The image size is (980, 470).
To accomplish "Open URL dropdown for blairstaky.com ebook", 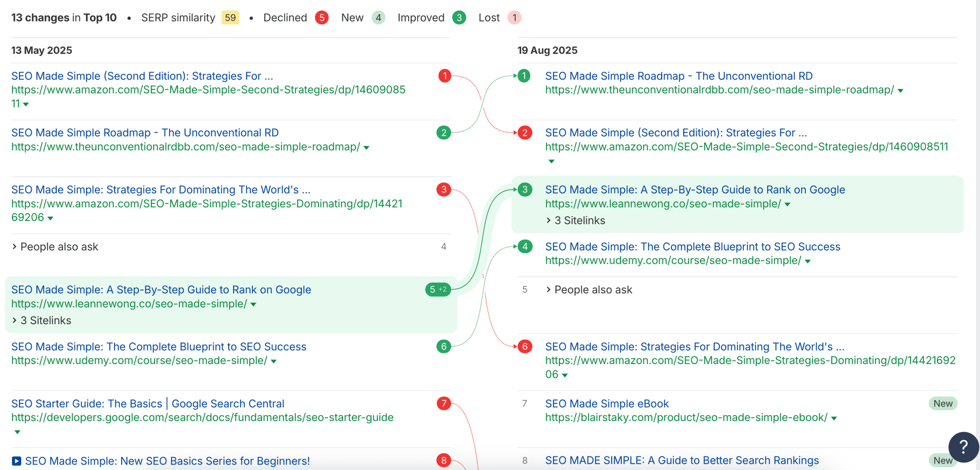I will pos(834,418).
